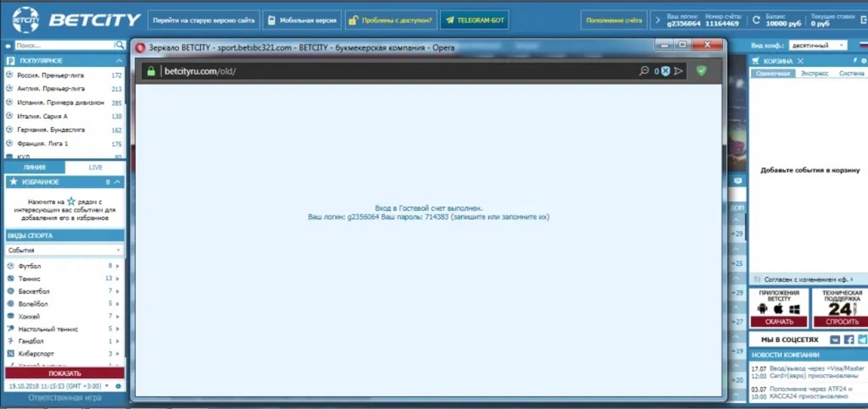Click the Apple app icon
The image size is (868, 409).
(x=778, y=309)
